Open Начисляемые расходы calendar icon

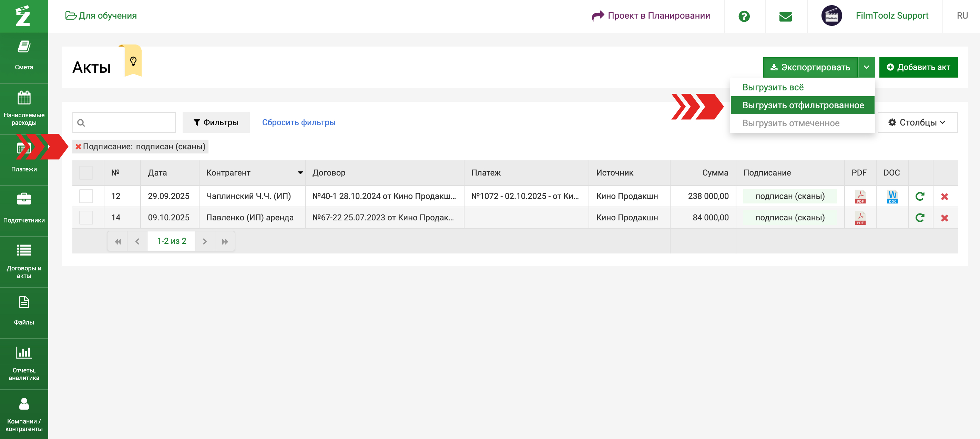pyautogui.click(x=24, y=98)
